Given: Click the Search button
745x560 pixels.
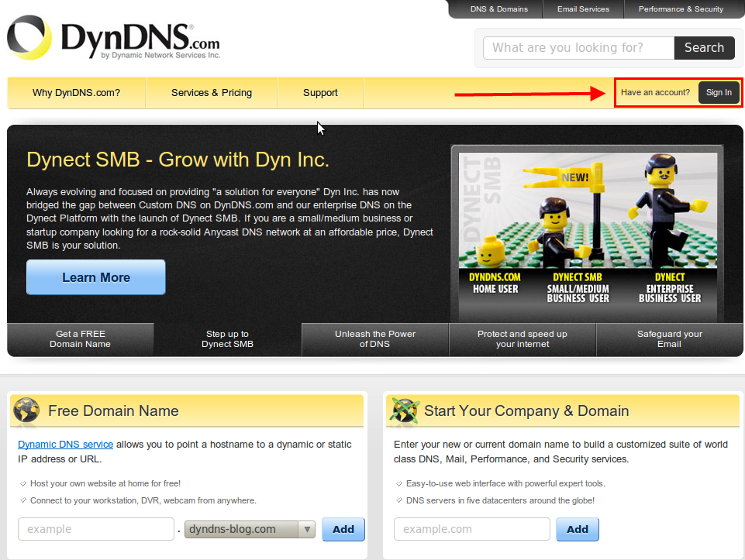Looking at the screenshot, I should [x=704, y=48].
